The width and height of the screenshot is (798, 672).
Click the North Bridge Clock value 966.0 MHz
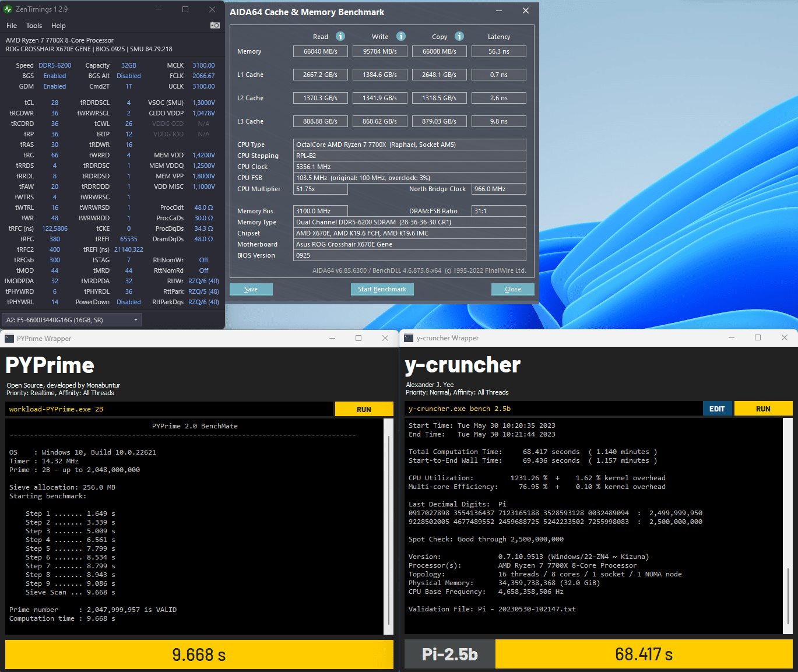point(499,189)
